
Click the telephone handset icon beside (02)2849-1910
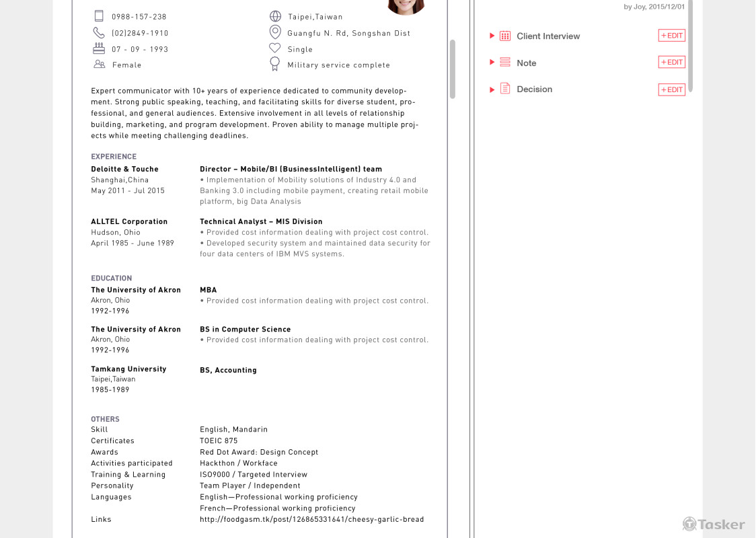pyautogui.click(x=99, y=32)
